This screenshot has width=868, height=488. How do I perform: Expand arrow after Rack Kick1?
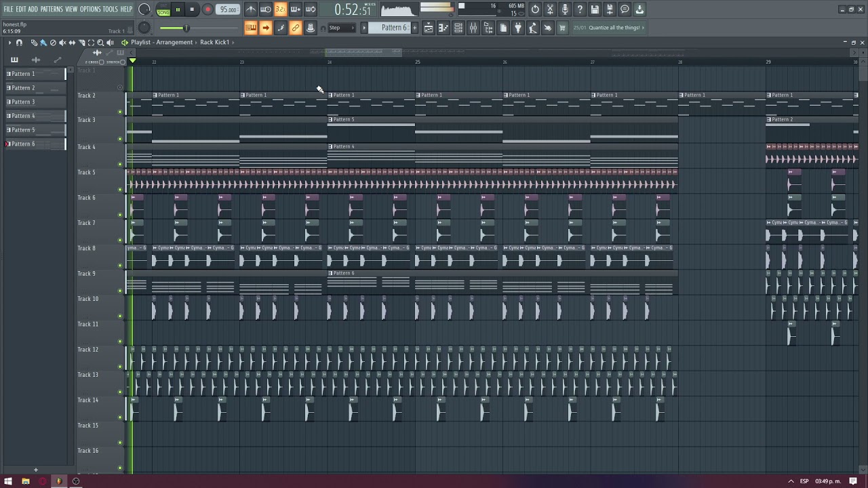tap(233, 42)
